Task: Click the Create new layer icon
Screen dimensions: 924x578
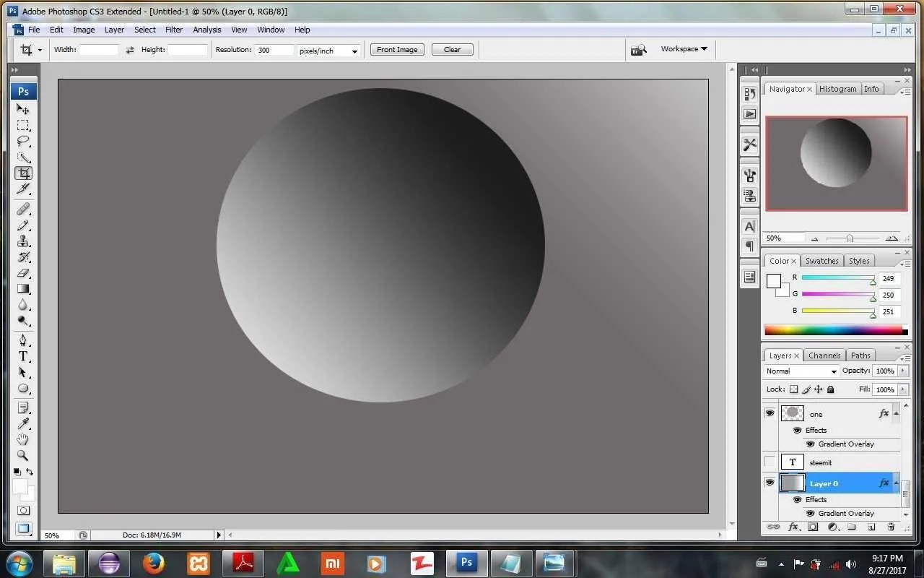Action: click(x=871, y=527)
